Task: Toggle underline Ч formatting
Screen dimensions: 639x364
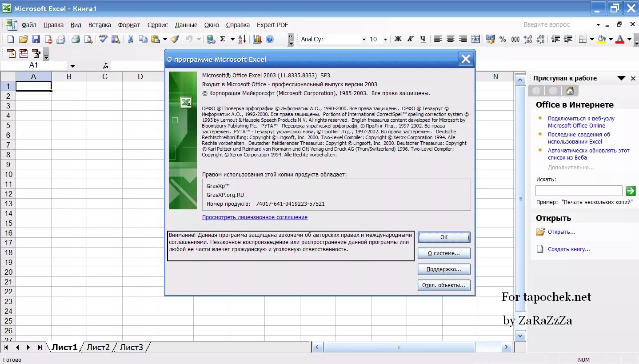Action: tap(423, 39)
